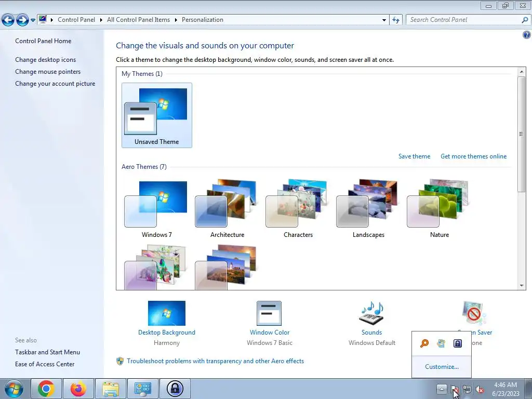Open the address bar history dropdown
This screenshot has height=399, width=532.
[x=384, y=20]
